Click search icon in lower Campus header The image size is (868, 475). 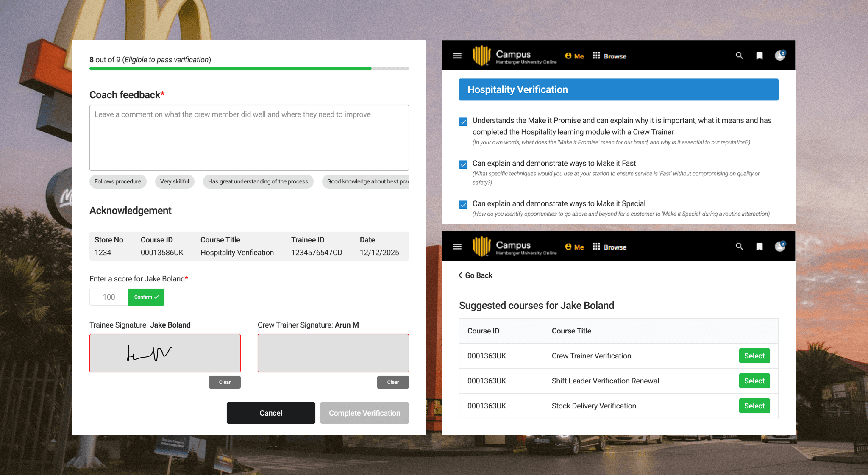[x=739, y=247]
